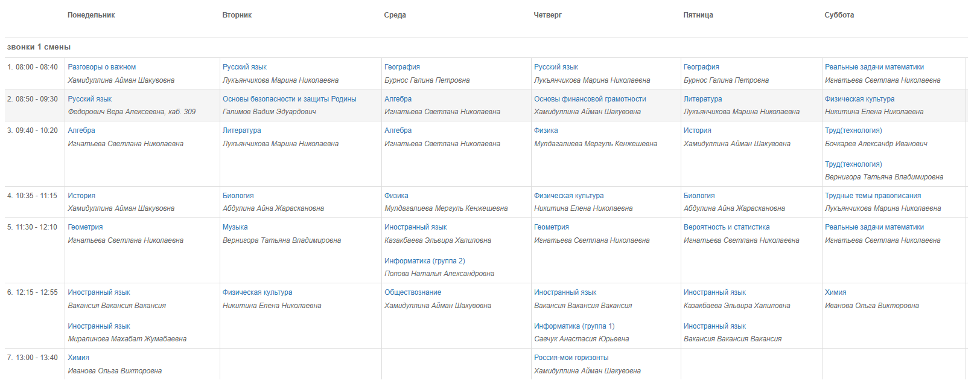Screen dimensions: 980x383
Task: Click Вероятность и статистика on Friday
Action: tap(726, 227)
